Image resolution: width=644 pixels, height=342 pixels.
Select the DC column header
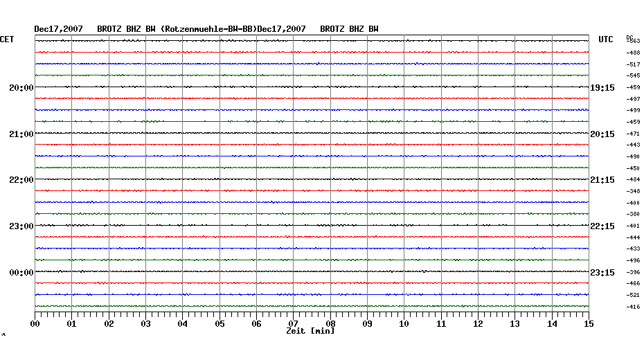[x=629, y=37]
